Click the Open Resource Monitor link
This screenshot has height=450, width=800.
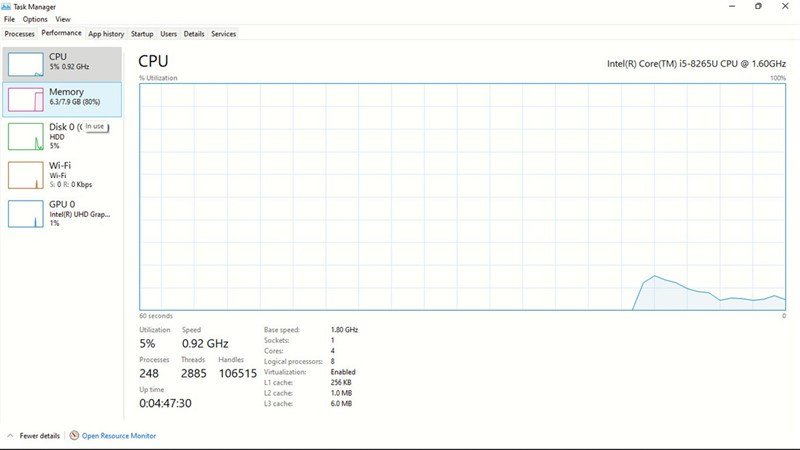119,436
